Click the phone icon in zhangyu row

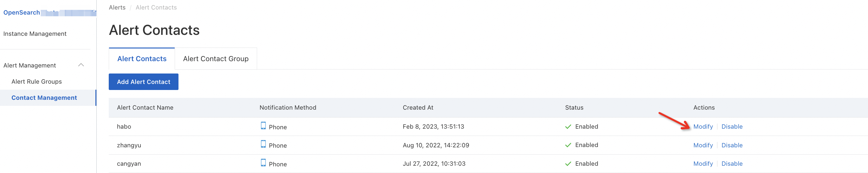point(263,144)
